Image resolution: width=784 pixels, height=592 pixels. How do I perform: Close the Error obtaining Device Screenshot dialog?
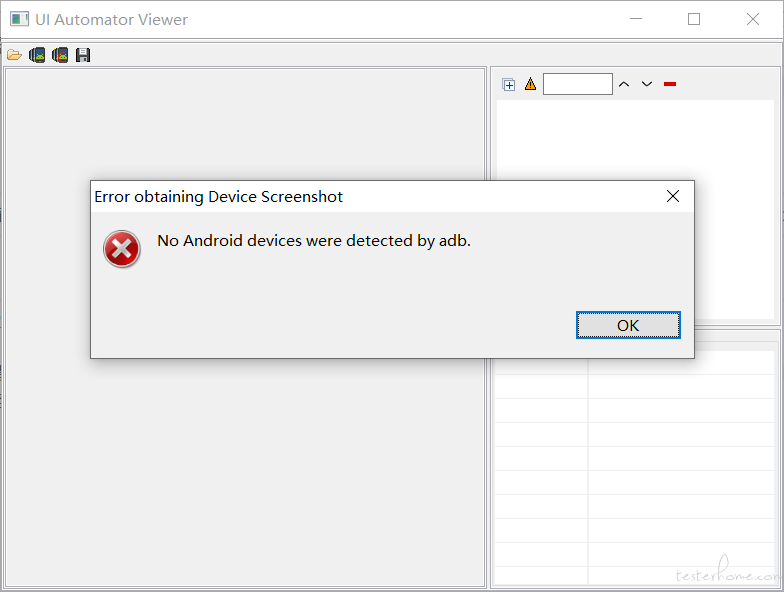pyautogui.click(x=673, y=196)
